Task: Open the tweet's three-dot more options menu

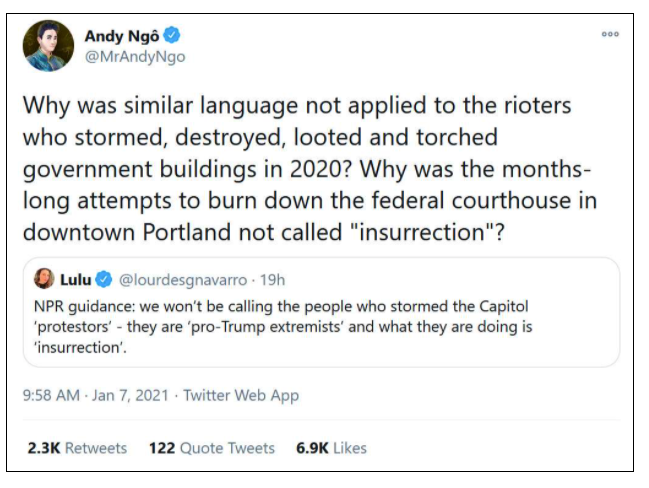Action: (610, 35)
